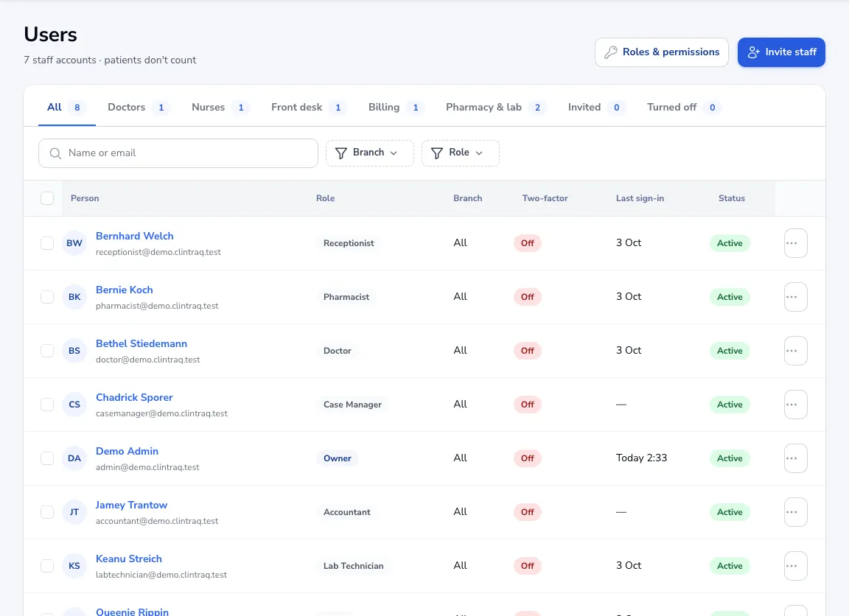
Task: Tick the checkbox for Bernhard Welch
Action: (x=47, y=243)
